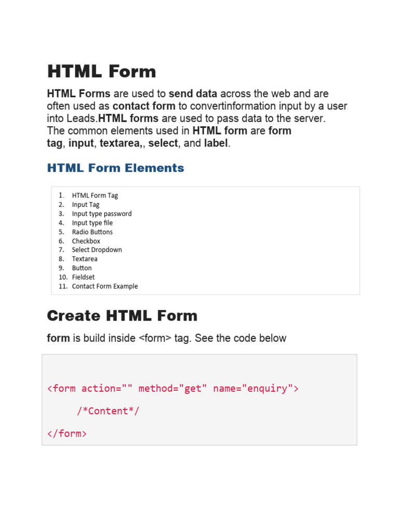Image resolution: width=399 pixels, height=532 pixels.
Task: Click the closing </form> tag in code
Action: [x=67, y=433]
